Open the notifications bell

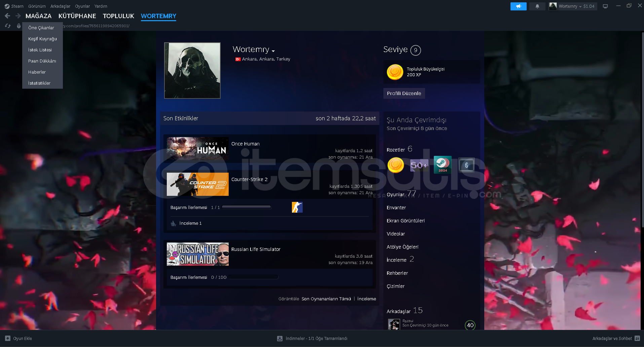pos(537,6)
